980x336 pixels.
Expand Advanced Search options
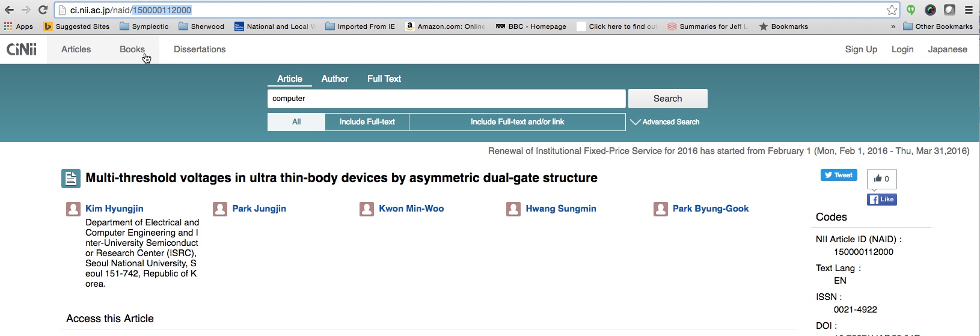click(x=665, y=122)
